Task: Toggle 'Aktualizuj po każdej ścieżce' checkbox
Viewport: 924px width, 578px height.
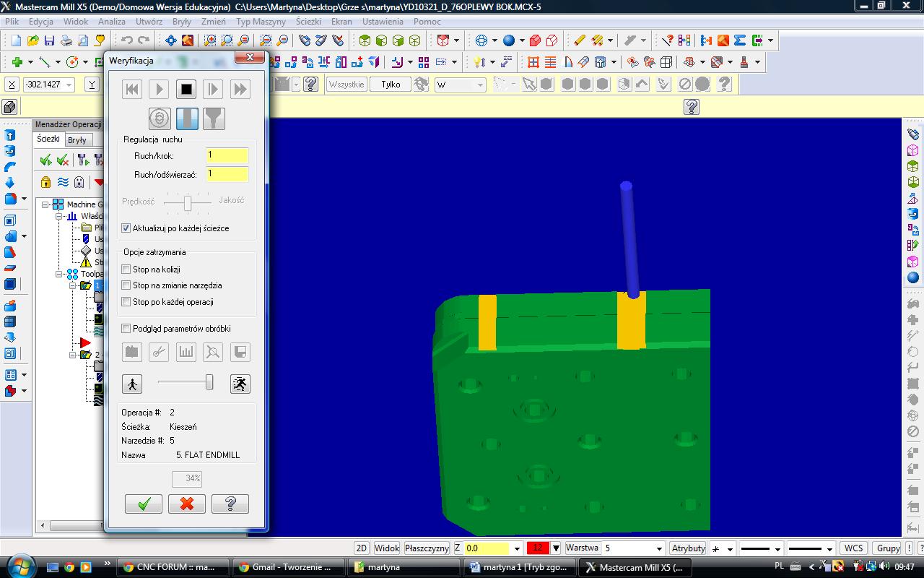Action: tap(126, 228)
